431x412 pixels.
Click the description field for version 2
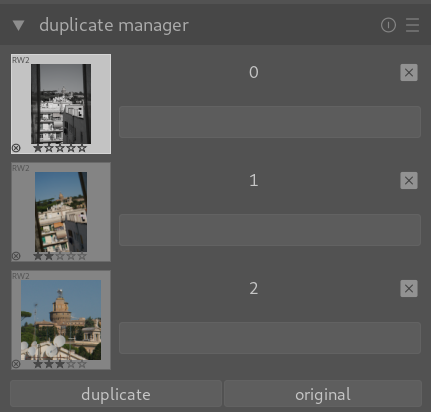(x=270, y=338)
